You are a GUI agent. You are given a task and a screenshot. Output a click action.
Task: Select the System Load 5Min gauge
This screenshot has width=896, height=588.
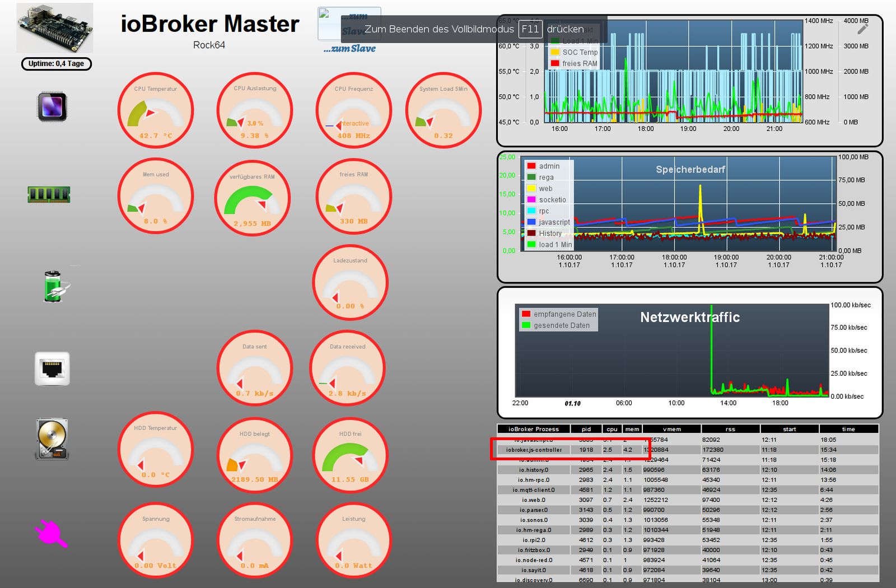443,110
